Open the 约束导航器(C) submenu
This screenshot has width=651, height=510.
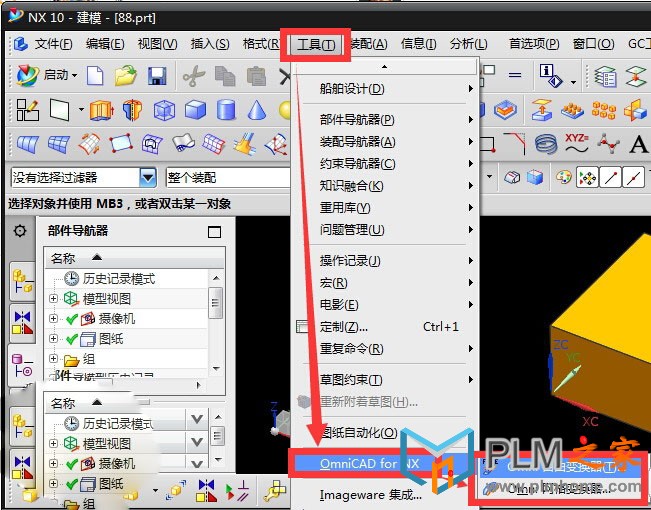[387, 164]
